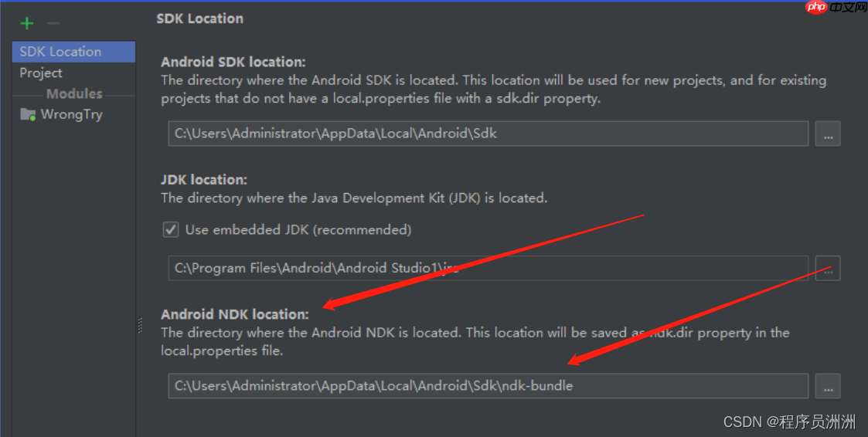Click the 'Modules' section label
Screen dimensions: 868x437
[x=74, y=93]
